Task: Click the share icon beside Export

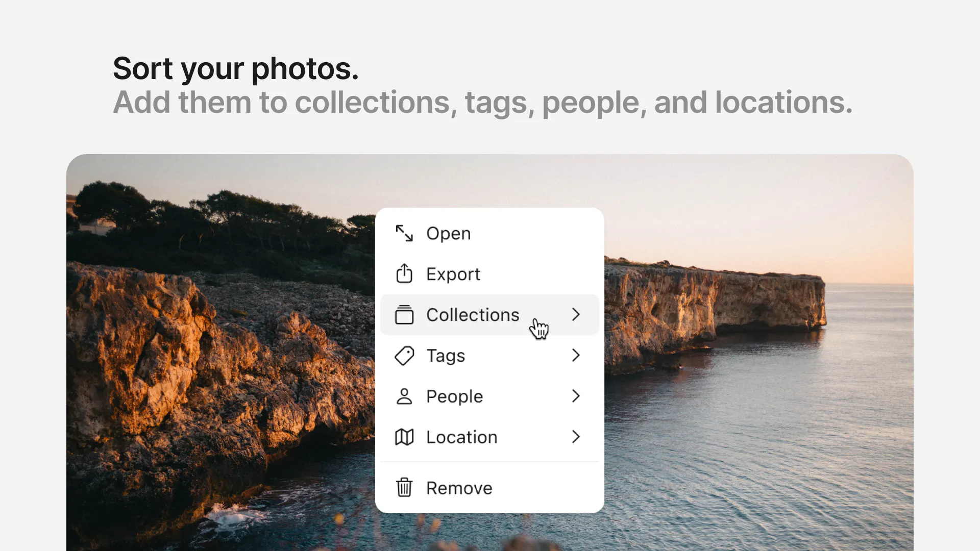Action: (x=404, y=273)
